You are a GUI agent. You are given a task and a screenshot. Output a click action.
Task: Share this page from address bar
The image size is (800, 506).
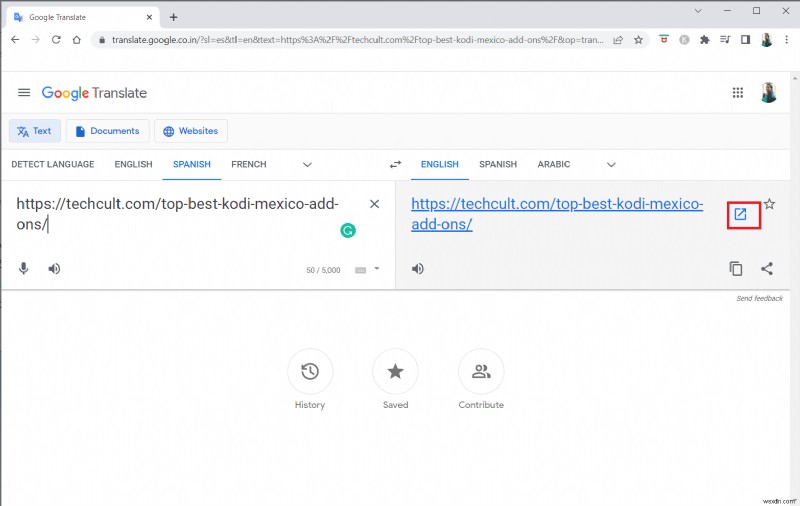[x=618, y=40]
